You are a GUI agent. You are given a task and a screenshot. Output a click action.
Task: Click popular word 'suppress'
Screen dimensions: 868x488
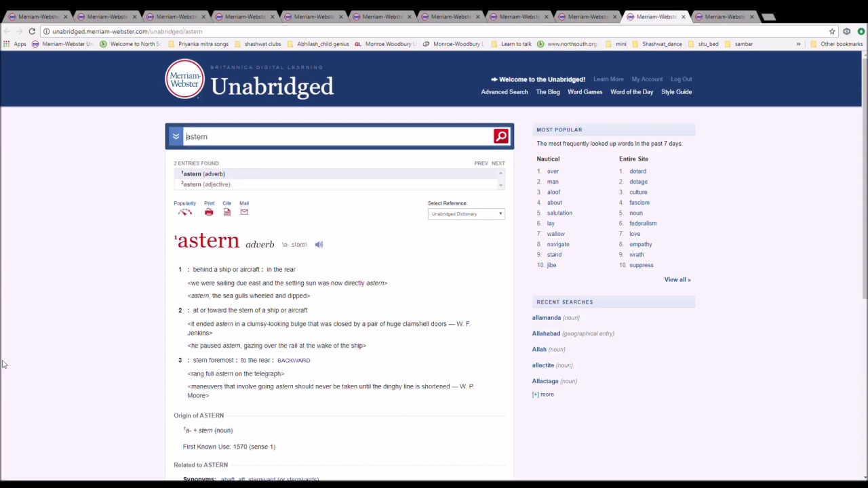pos(641,265)
